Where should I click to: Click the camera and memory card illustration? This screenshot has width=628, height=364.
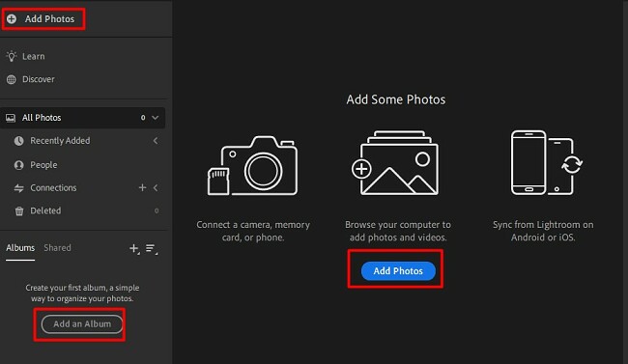253,165
